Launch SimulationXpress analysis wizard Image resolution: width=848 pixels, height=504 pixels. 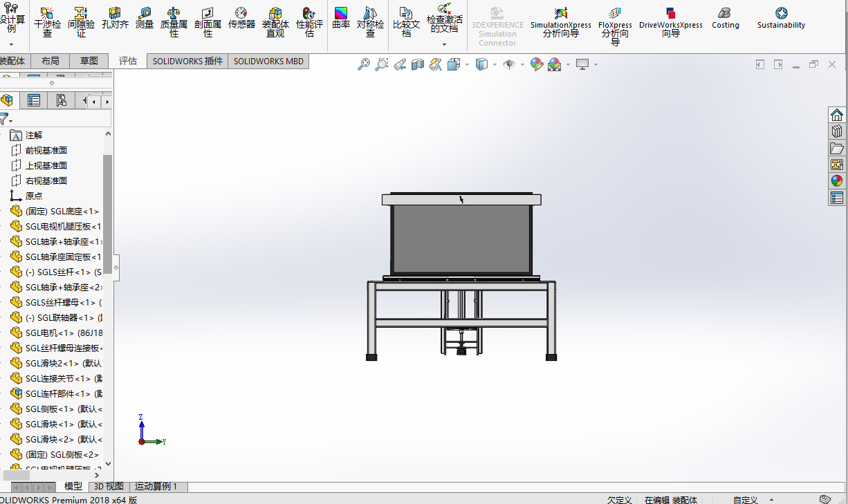(x=561, y=22)
